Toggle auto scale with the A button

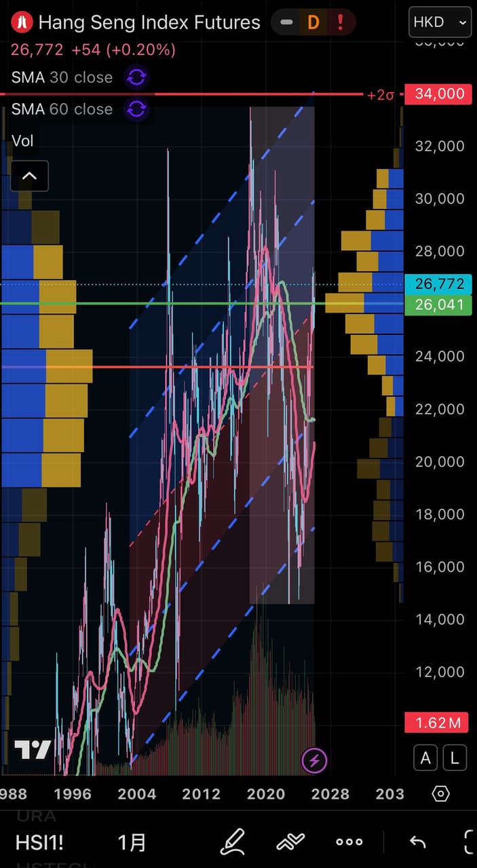(425, 758)
